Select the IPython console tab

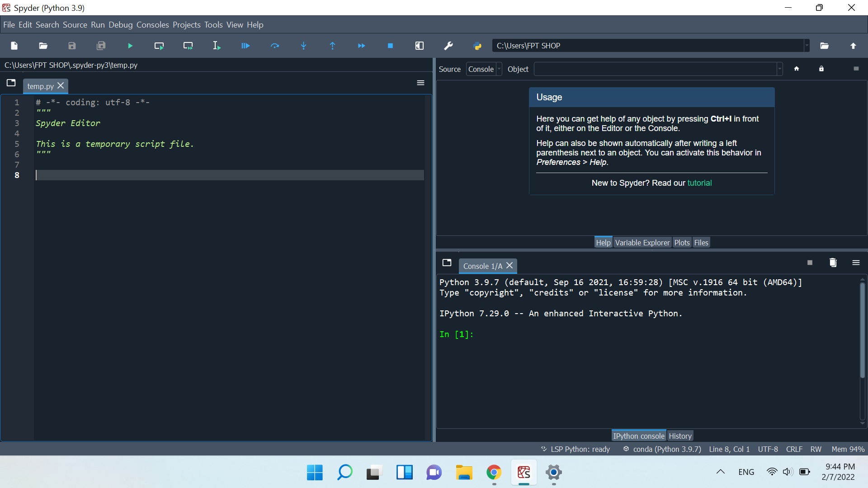(639, 436)
